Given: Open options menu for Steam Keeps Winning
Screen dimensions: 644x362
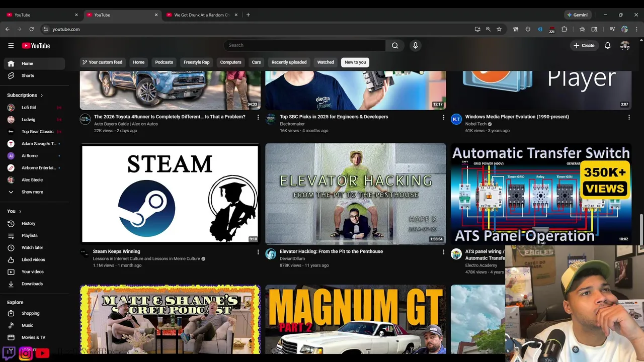Looking at the screenshot, I should (258, 252).
